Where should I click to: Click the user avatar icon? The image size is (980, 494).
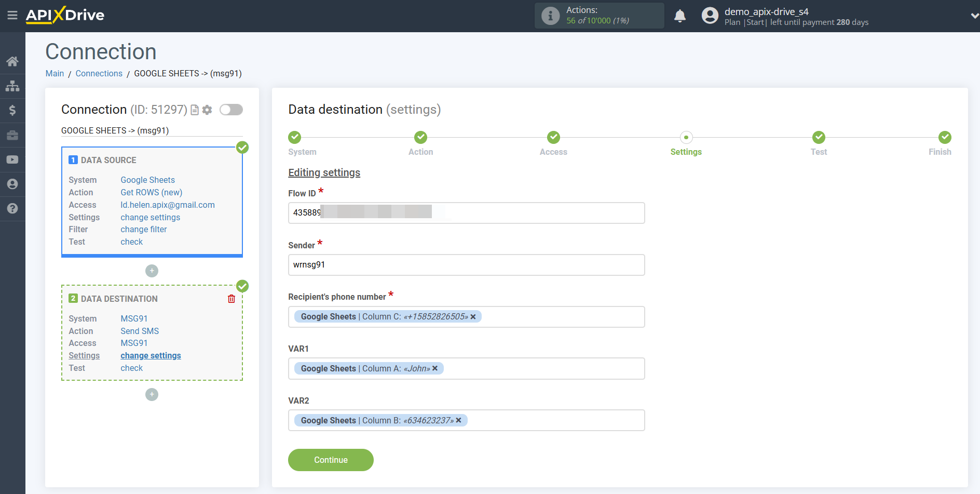pyautogui.click(x=710, y=16)
